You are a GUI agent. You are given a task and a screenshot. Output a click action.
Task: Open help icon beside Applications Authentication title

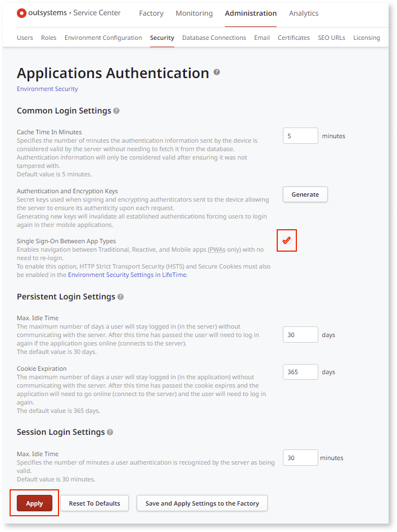click(x=216, y=72)
